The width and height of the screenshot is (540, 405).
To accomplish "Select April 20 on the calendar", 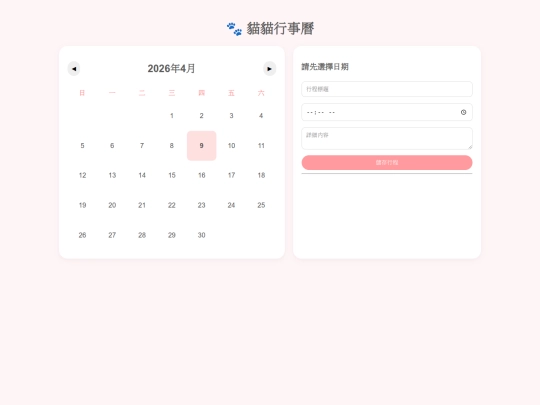I will (x=112, y=205).
